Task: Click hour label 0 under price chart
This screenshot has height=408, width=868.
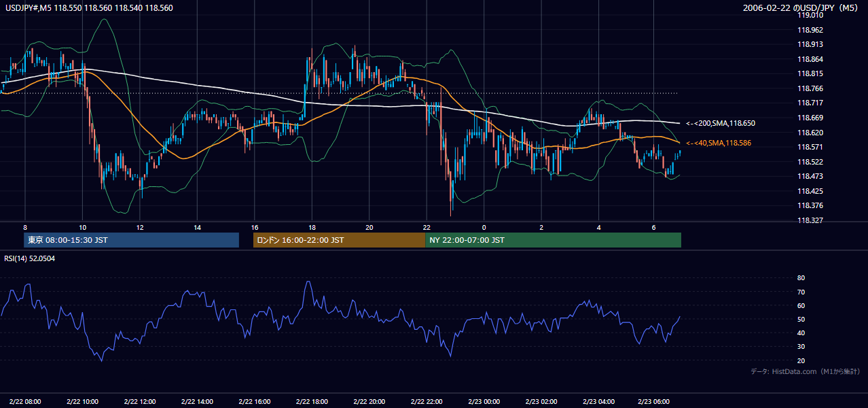Action: click(x=484, y=227)
